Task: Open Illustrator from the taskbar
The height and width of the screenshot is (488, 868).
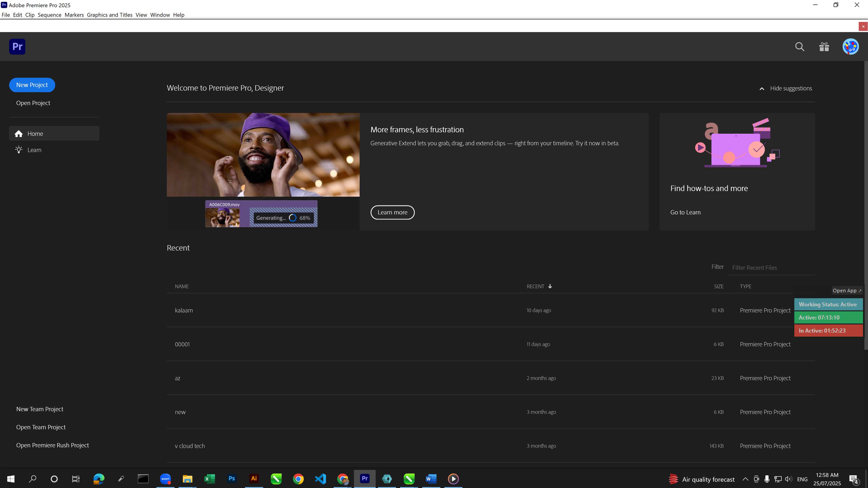Action: click(x=254, y=479)
